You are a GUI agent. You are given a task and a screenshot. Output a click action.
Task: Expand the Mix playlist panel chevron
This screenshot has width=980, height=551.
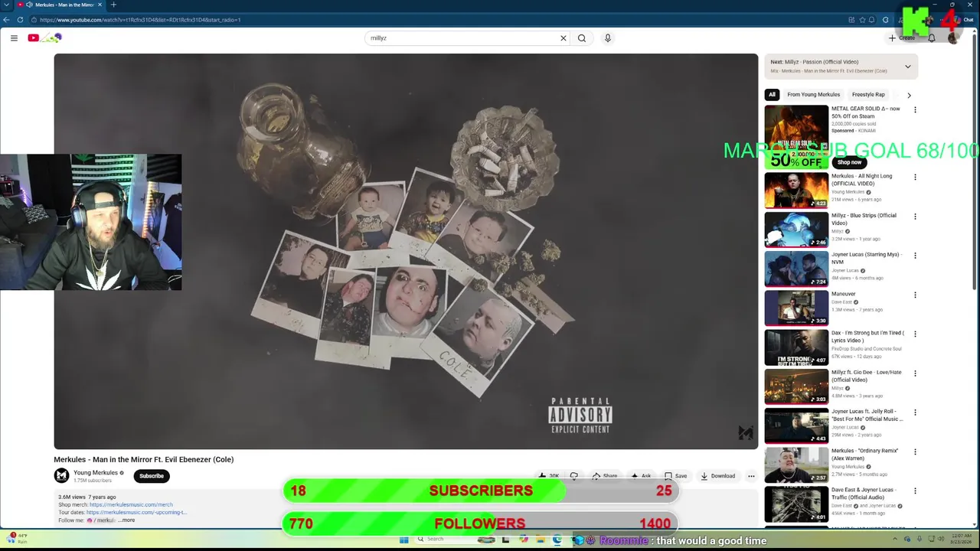[908, 67]
